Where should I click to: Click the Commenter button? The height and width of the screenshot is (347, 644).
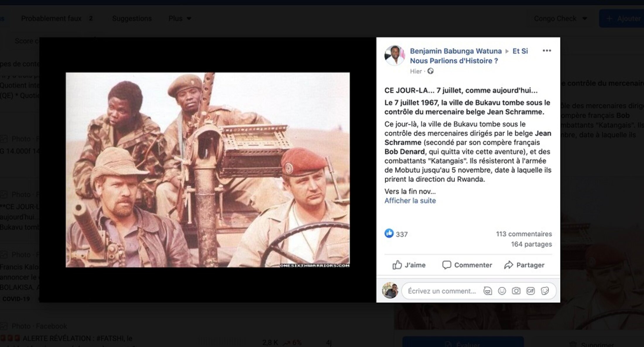tap(467, 265)
